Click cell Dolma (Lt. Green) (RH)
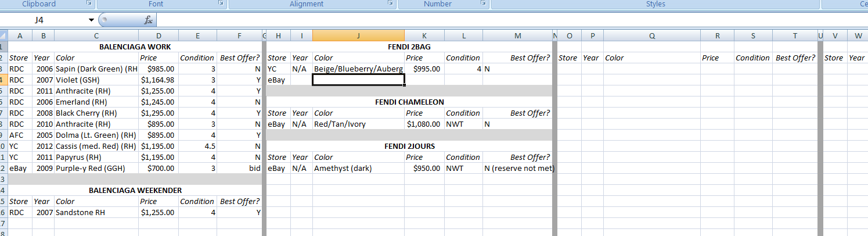868x236 pixels. click(96, 135)
